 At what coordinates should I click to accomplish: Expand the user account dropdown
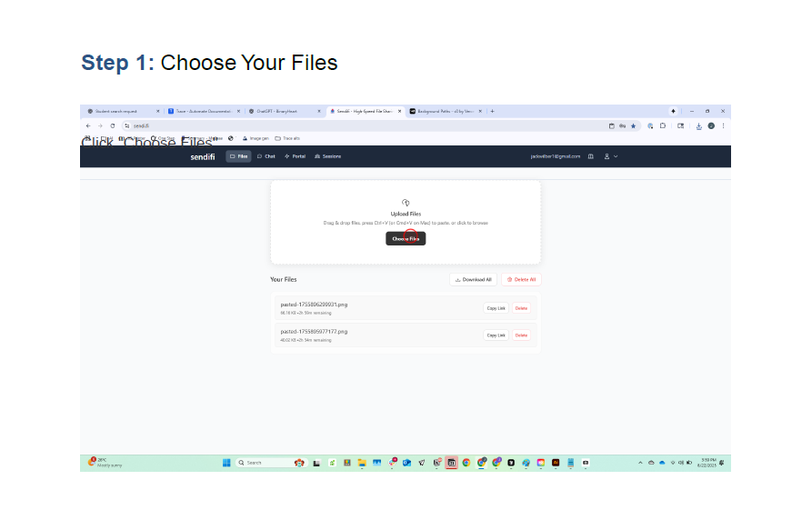pyautogui.click(x=611, y=156)
